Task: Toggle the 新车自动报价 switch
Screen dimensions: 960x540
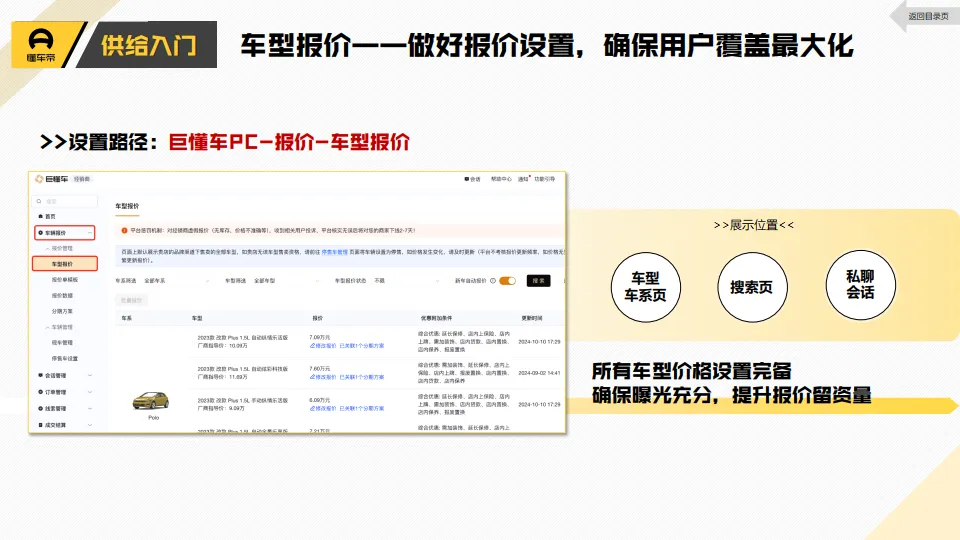Action: (508, 281)
